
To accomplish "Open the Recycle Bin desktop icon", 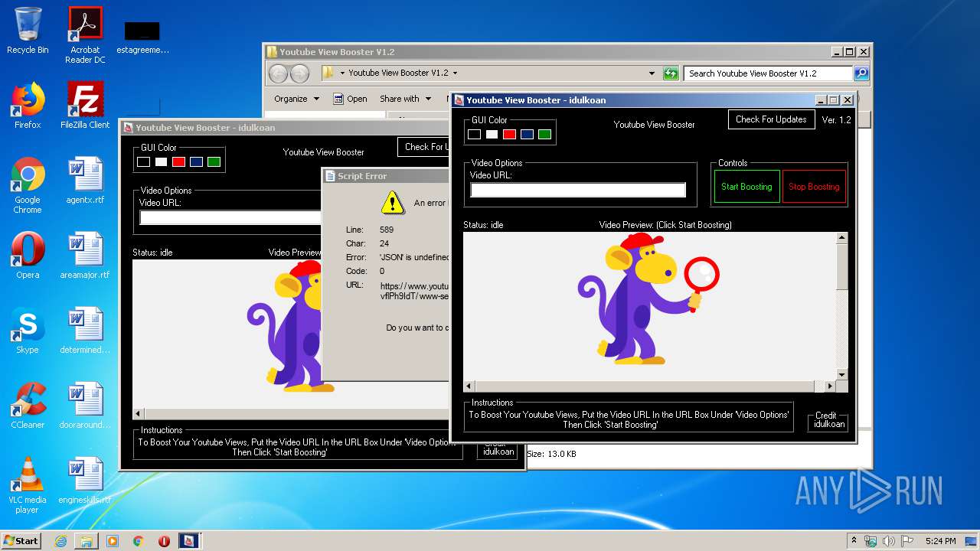I will 28,31.
